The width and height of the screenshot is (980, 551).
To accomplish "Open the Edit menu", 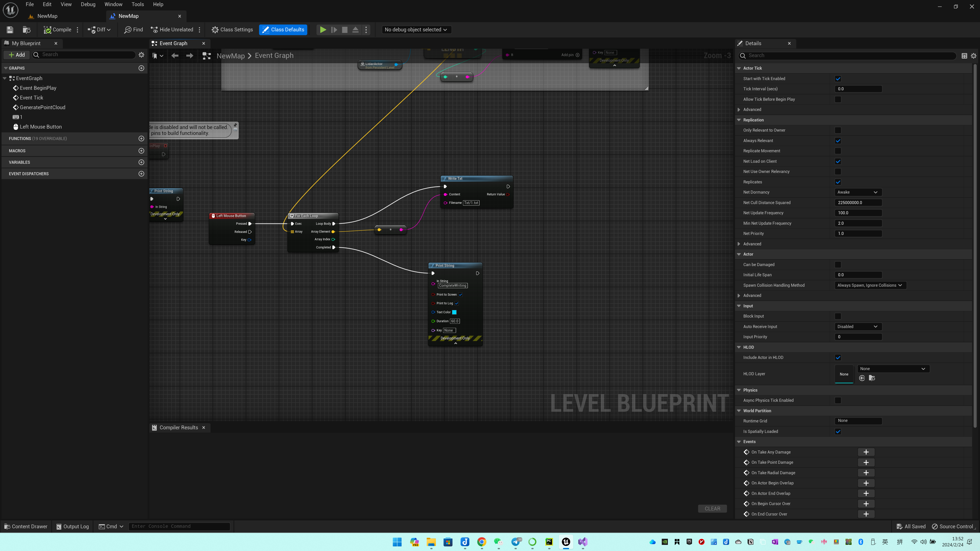I will [47, 4].
